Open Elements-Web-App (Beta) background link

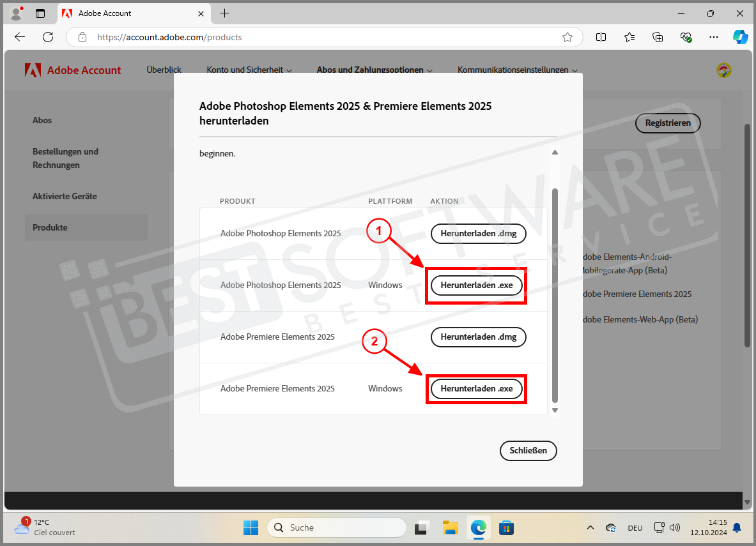point(640,319)
